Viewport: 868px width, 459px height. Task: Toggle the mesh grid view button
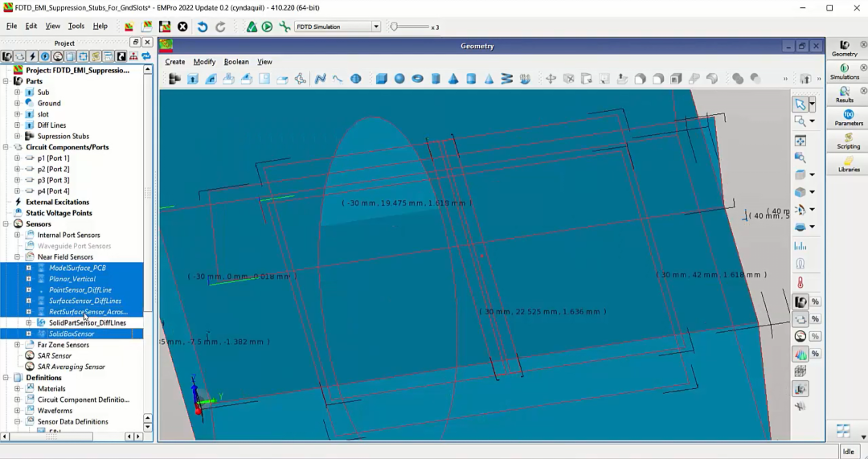tap(800, 371)
